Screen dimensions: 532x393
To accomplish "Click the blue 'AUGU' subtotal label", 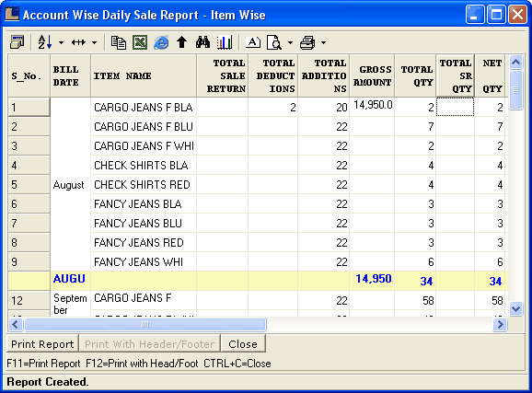I will pos(69,279).
